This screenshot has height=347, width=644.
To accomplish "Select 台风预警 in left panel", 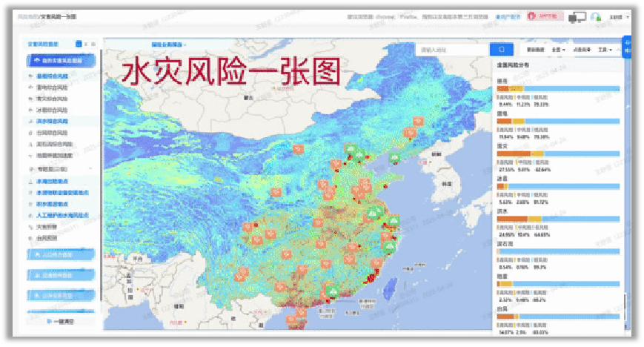I will (47, 238).
